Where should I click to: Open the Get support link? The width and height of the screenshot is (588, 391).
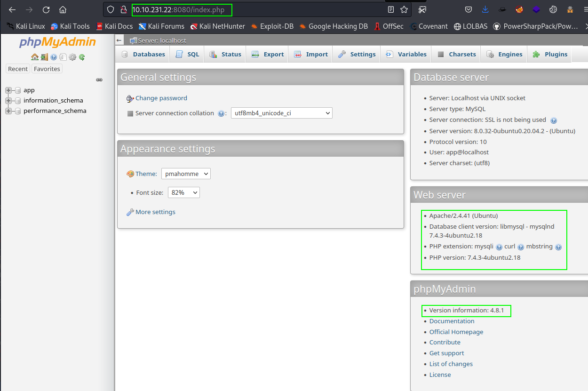pos(446,353)
